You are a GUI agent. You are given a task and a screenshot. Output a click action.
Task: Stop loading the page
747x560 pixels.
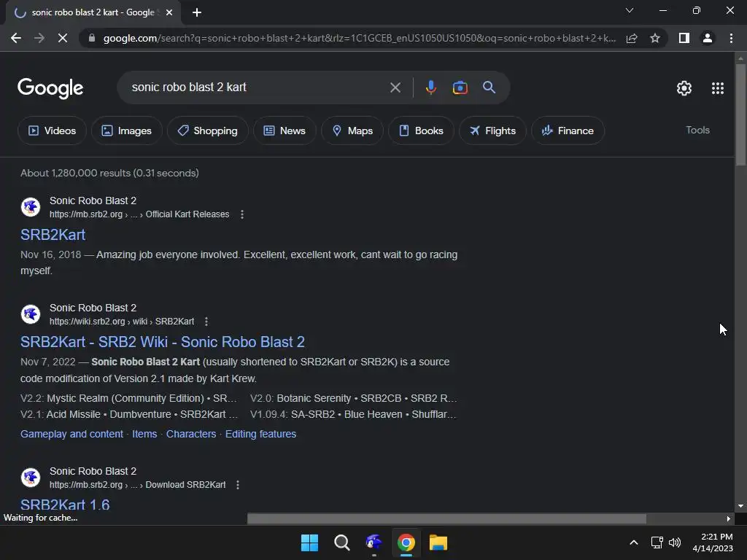point(63,38)
